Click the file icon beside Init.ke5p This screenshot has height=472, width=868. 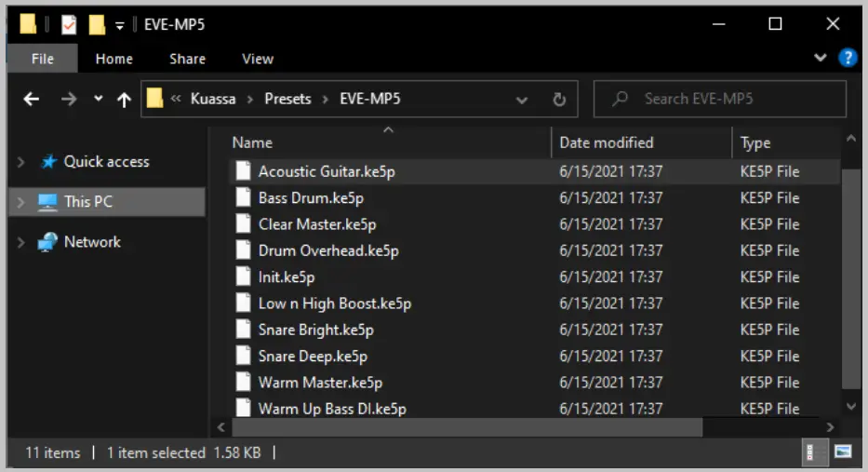coord(243,276)
